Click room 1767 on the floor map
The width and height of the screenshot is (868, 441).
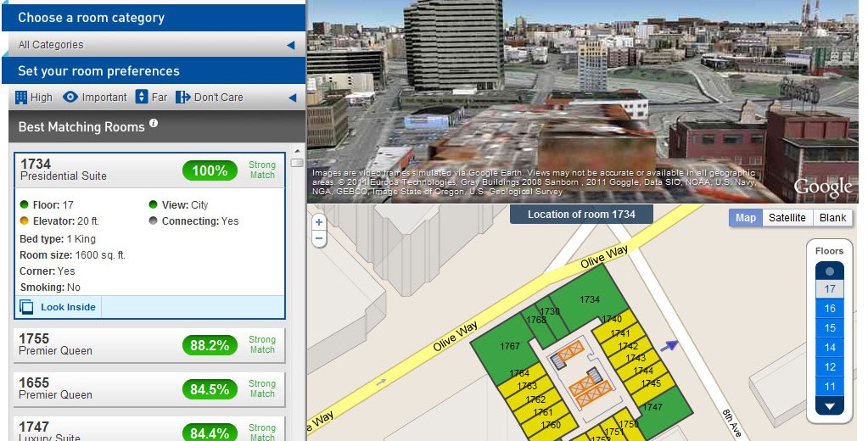tap(509, 346)
